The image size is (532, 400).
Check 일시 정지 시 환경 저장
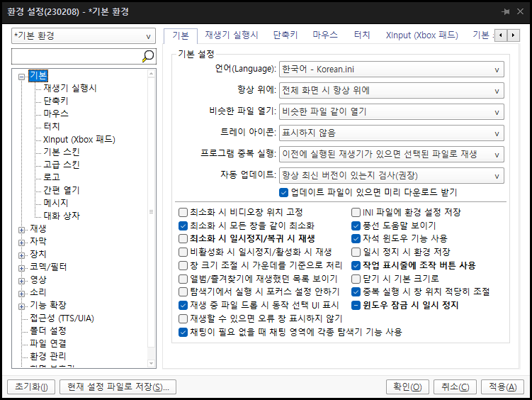click(x=356, y=252)
